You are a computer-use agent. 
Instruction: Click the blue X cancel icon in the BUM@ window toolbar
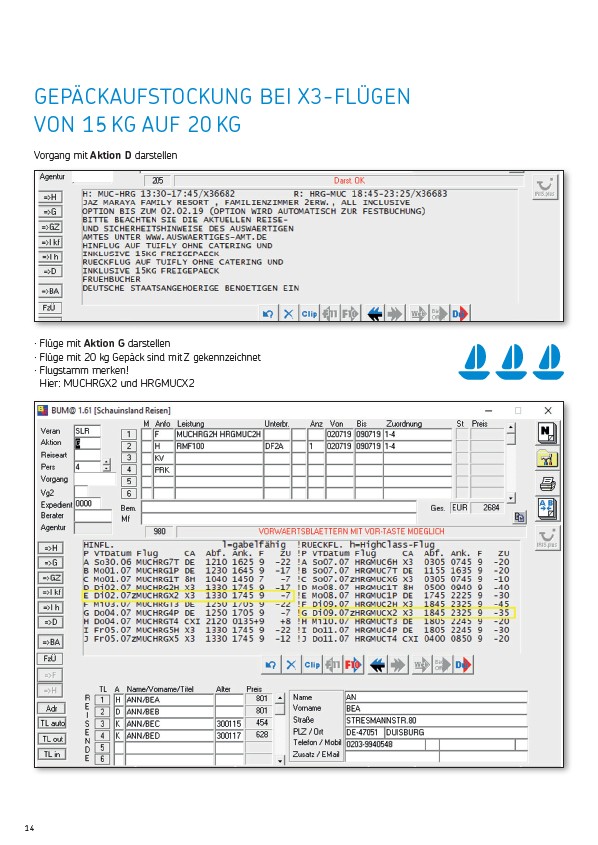pyautogui.click(x=291, y=665)
